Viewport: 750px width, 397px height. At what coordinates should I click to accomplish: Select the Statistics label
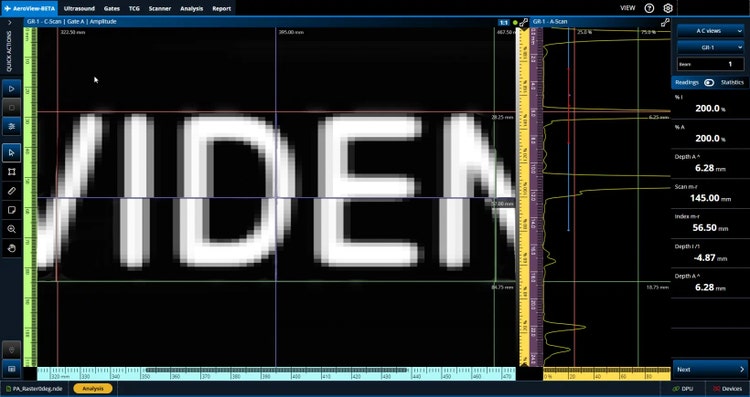click(732, 82)
